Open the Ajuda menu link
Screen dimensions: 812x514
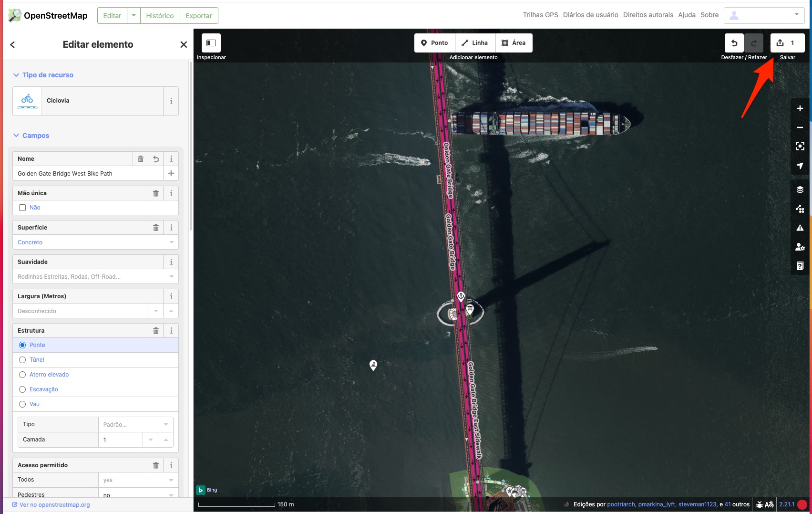[x=687, y=15]
